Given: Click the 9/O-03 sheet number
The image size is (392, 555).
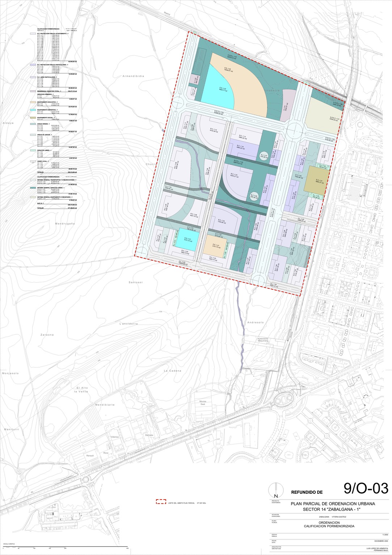Looking at the screenshot, I should point(366,489).
